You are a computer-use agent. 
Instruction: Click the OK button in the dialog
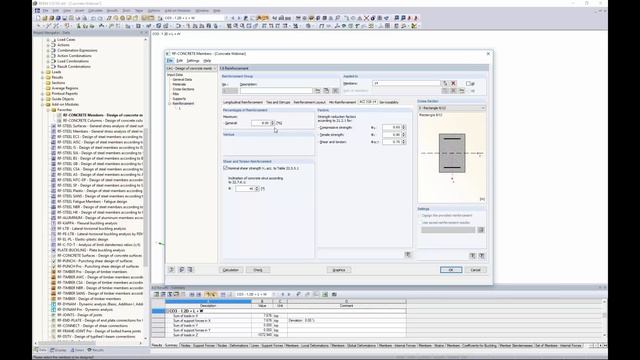(x=451, y=270)
